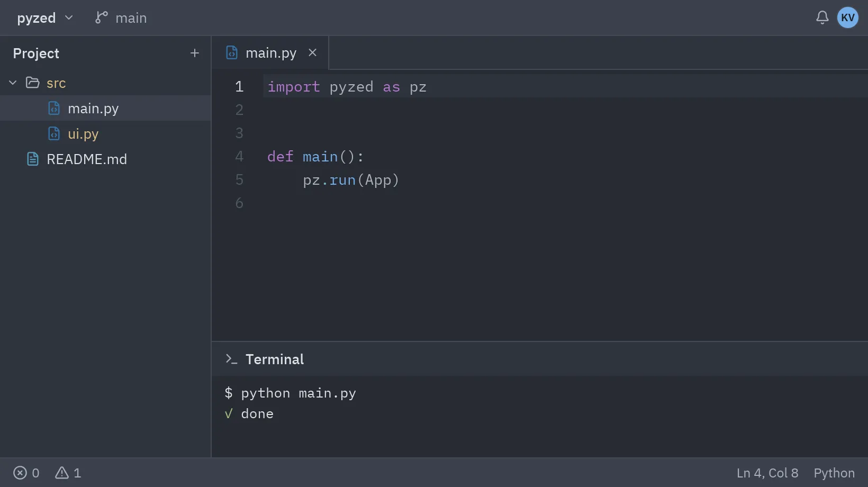The image size is (868, 487).
Task: Open ui.py in project tree
Action: pyautogui.click(x=105, y=133)
